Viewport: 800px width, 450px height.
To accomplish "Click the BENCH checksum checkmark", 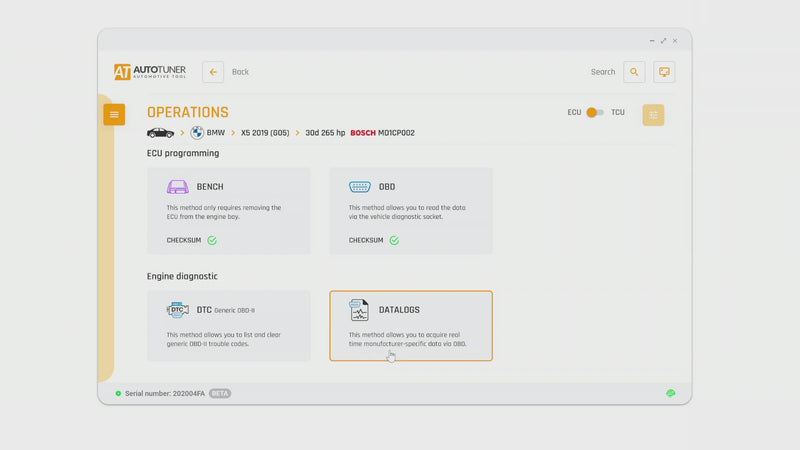I will click(212, 240).
